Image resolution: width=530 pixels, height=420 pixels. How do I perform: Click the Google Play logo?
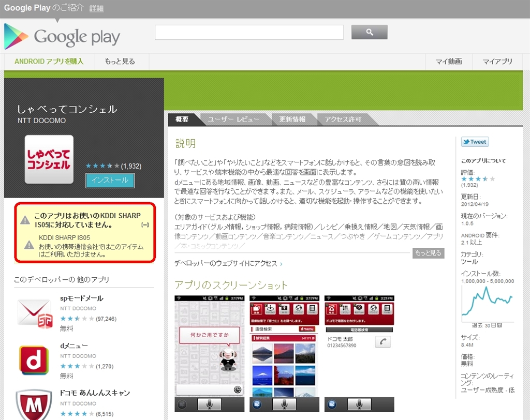tap(62, 37)
